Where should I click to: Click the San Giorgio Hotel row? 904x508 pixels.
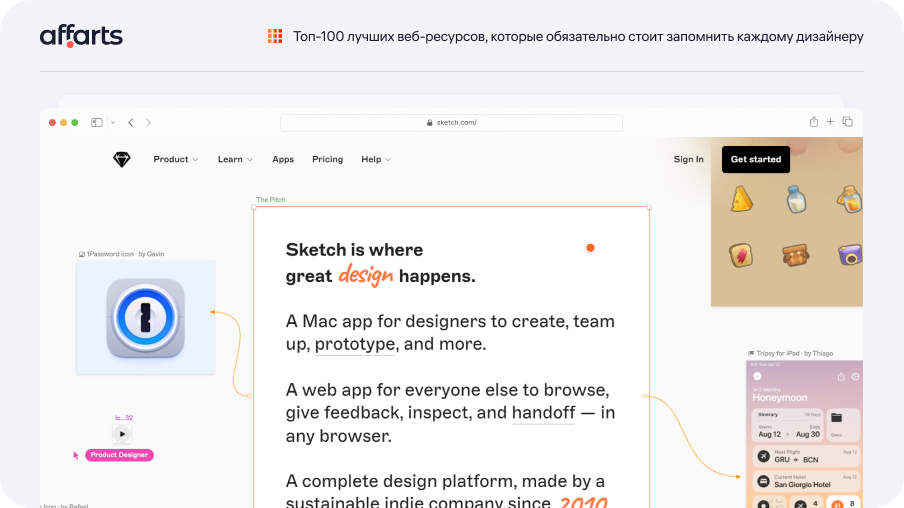pos(806,481)
